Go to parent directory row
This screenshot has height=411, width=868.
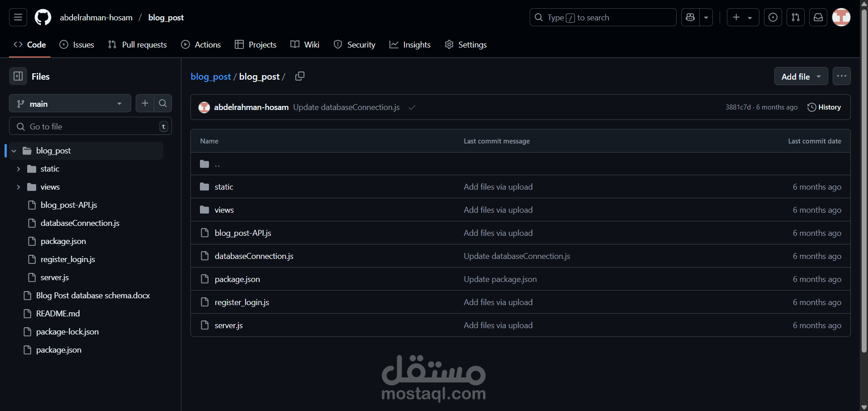click(520, 164)
